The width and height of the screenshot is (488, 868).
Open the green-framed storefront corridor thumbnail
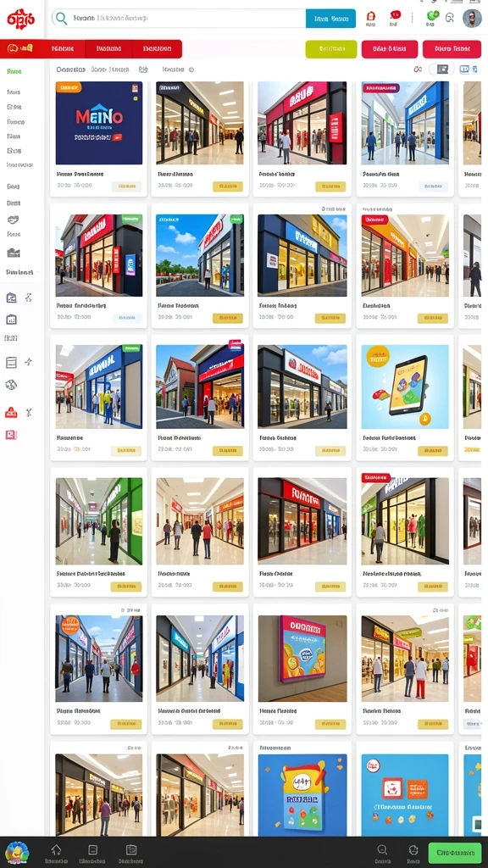tap(99, 521)
